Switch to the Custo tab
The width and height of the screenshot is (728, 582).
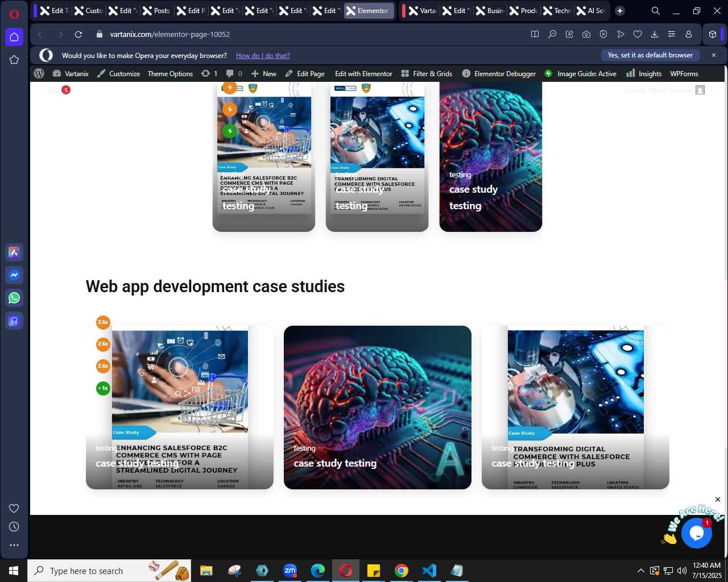[x=88, y=11]
